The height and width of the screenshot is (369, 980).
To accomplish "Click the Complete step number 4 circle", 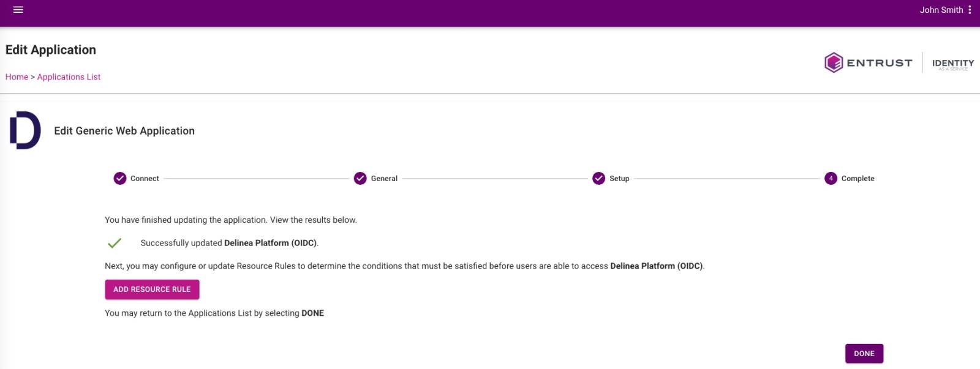I will point(831,179).
